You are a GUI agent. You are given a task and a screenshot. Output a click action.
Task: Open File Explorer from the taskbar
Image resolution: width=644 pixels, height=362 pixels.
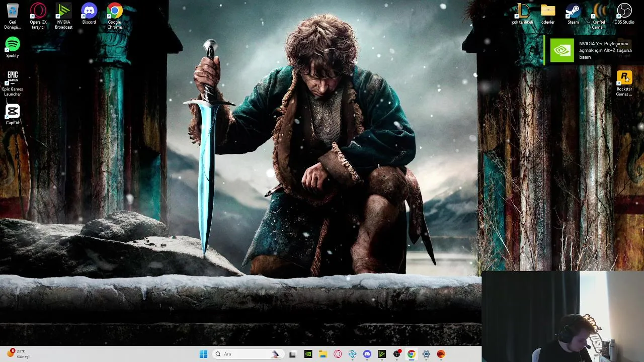point(323,354)
